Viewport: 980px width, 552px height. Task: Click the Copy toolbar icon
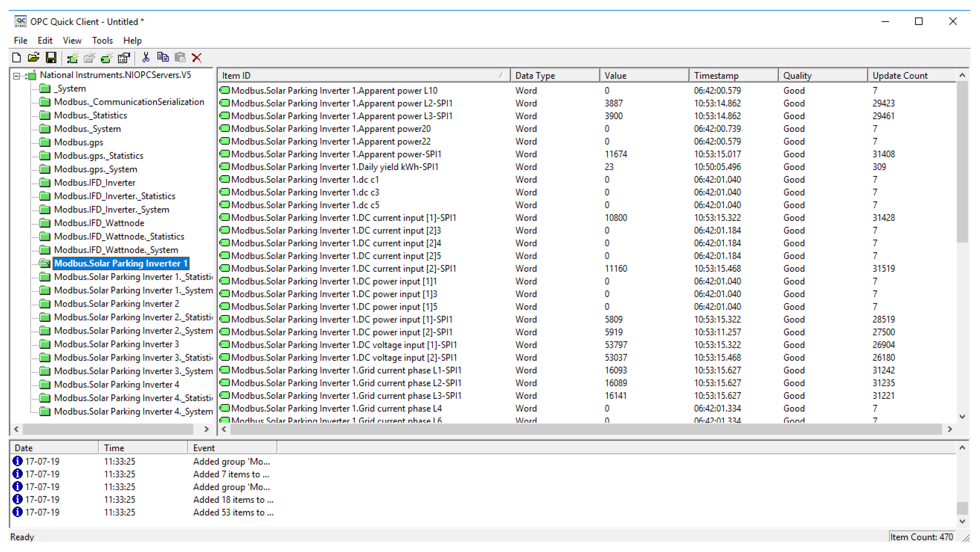point(163,57)
